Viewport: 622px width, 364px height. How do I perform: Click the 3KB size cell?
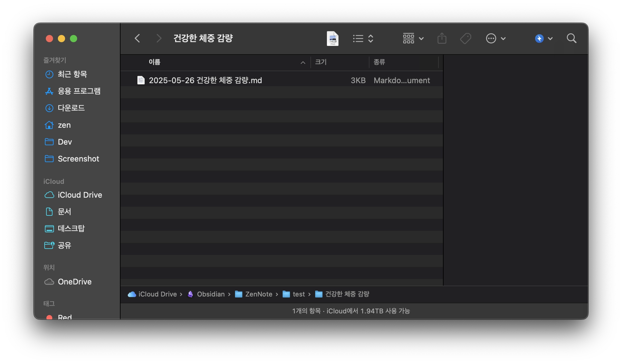[358, 80]
